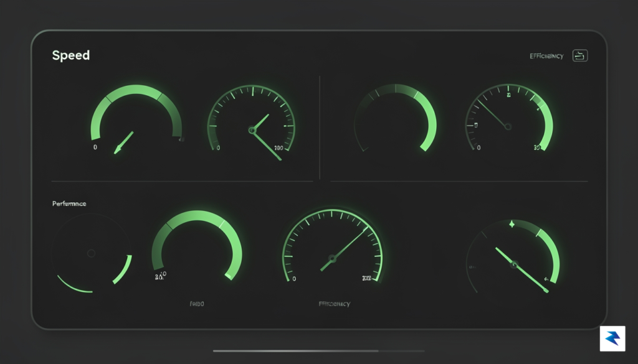Click the center hub of the Performance circular gauge

click(x=91, y=253)
